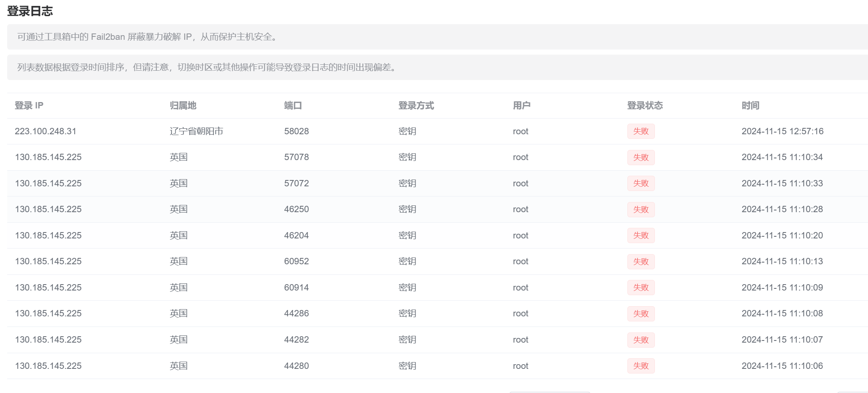Click the timestamp 2024-11-15 12:57:16
The image size is (868, 393).
782,131
